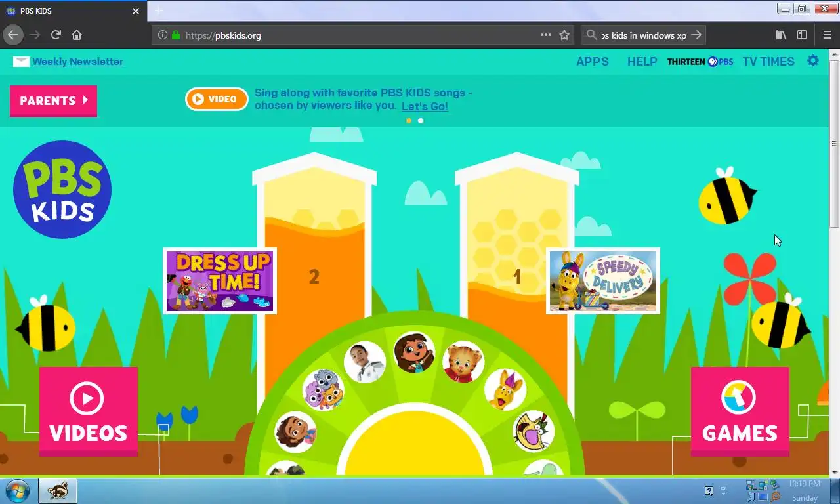
Task: Pick the yellow donkey with purple hat circle
Action: (505, 390)
